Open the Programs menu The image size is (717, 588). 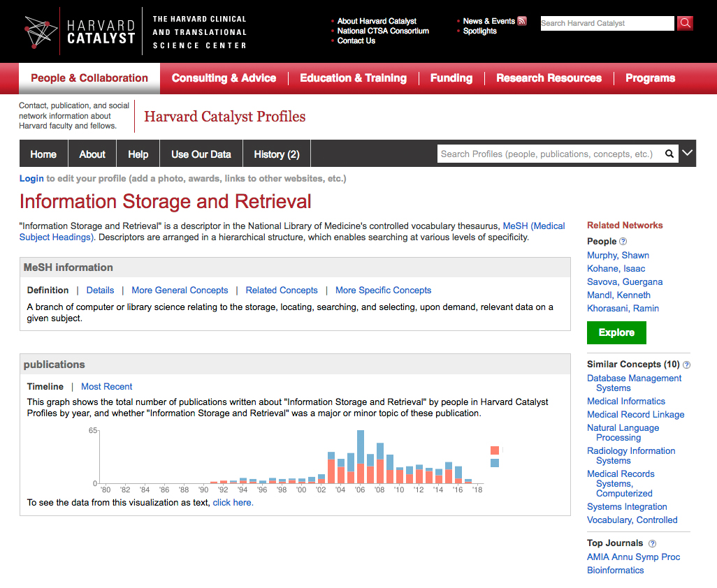click(x=650, y=78)
